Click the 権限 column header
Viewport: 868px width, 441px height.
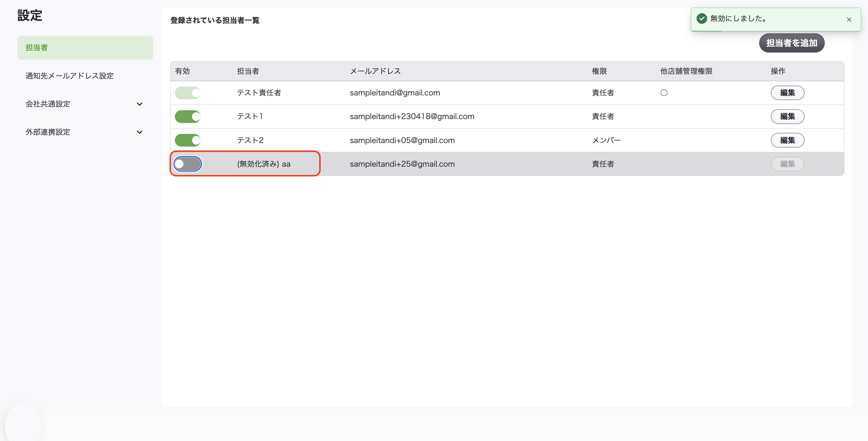[x=599, y=71]
